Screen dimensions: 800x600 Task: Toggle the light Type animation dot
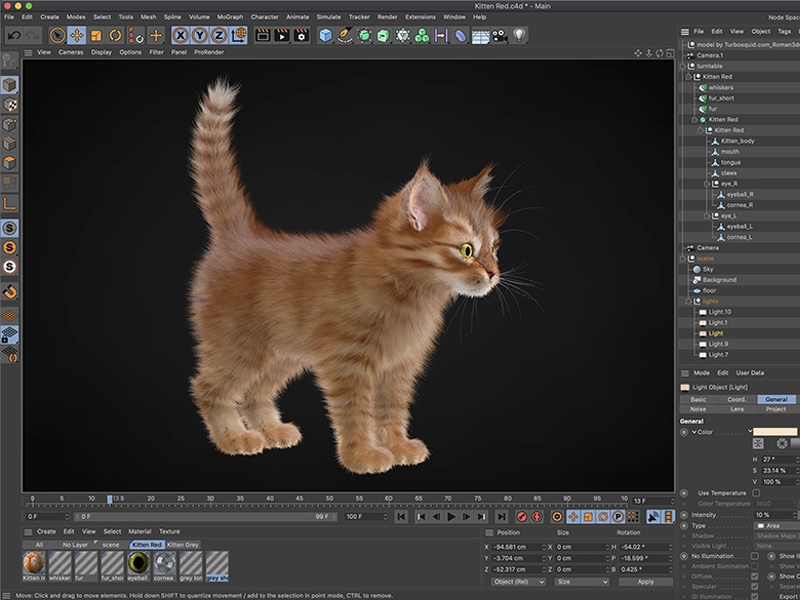(x=684, y=526)
